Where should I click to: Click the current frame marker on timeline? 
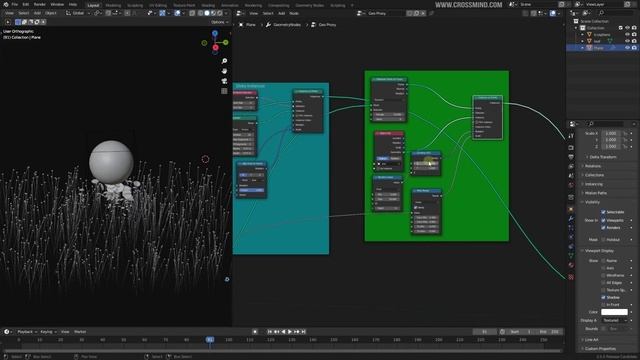(210, 340)
